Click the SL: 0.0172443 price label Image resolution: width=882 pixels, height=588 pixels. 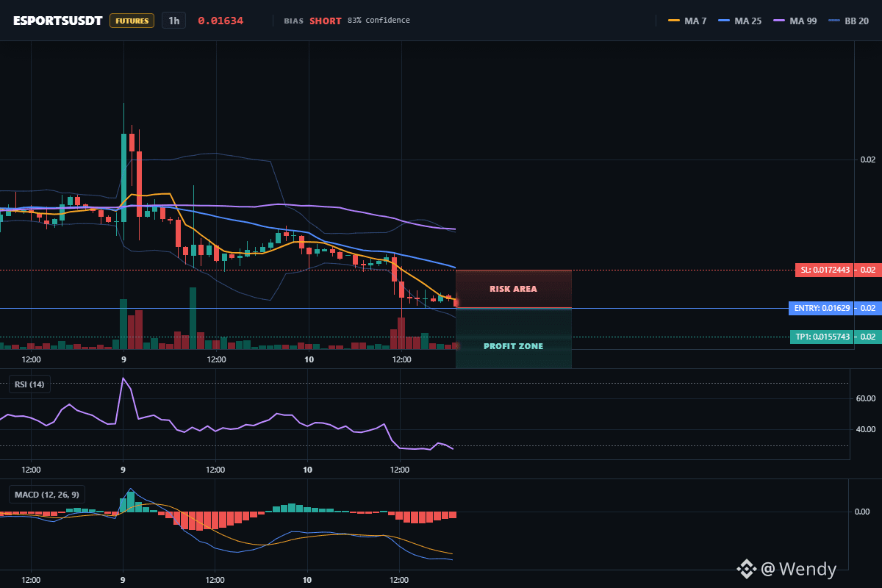836,270
